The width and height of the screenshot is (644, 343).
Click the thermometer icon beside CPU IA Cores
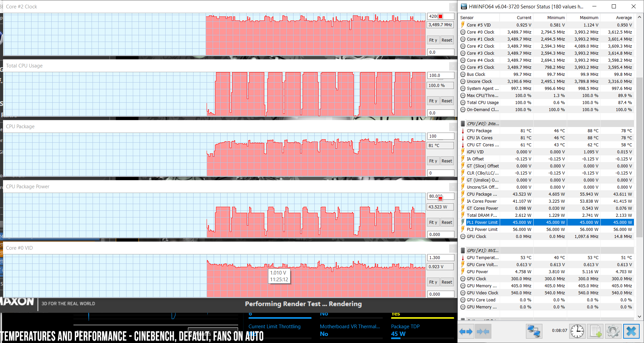point(463,138)
